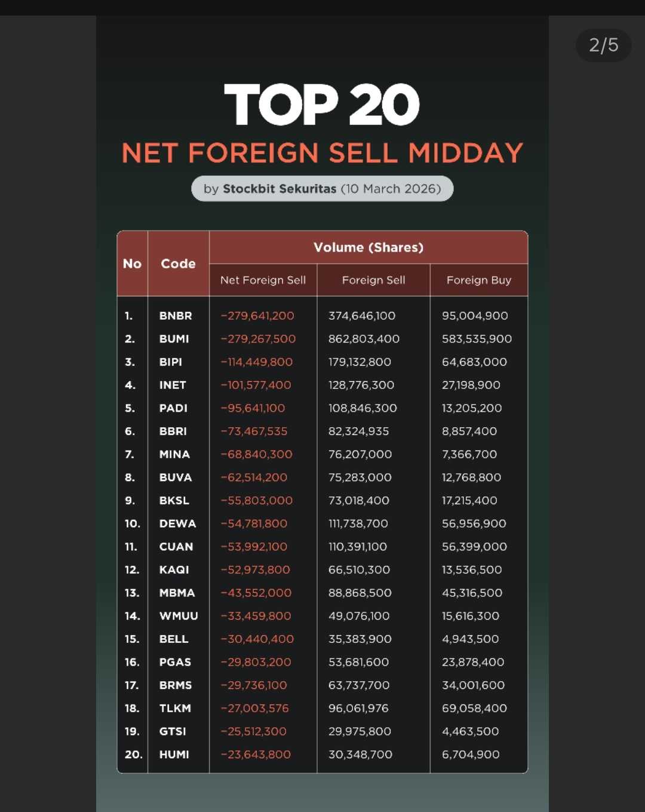Select the Stockbit Sekuritas date pill

coord(322,189)
